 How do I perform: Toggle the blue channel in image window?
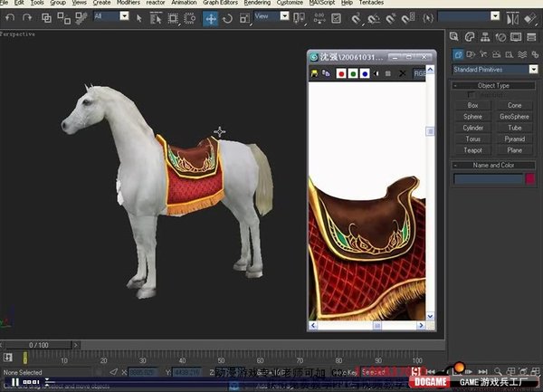click(x=364, y=73)
